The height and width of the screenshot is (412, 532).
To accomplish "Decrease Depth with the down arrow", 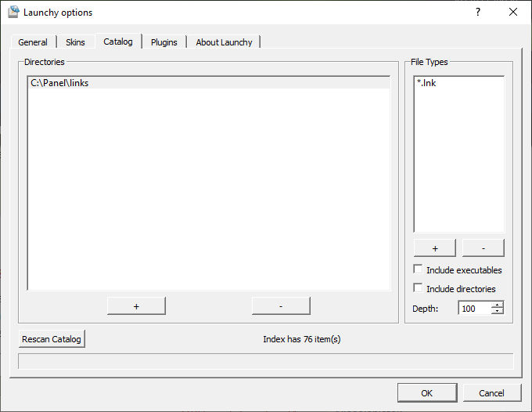I will [x=498, y=311].
